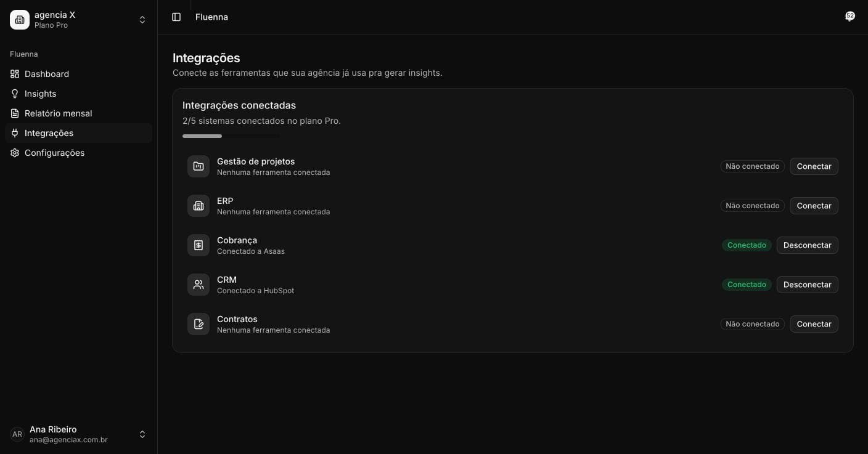The height and width of the screenshot is (454, 868).
Task: Click the Contratos signature icon
Action: coord(199,324)
